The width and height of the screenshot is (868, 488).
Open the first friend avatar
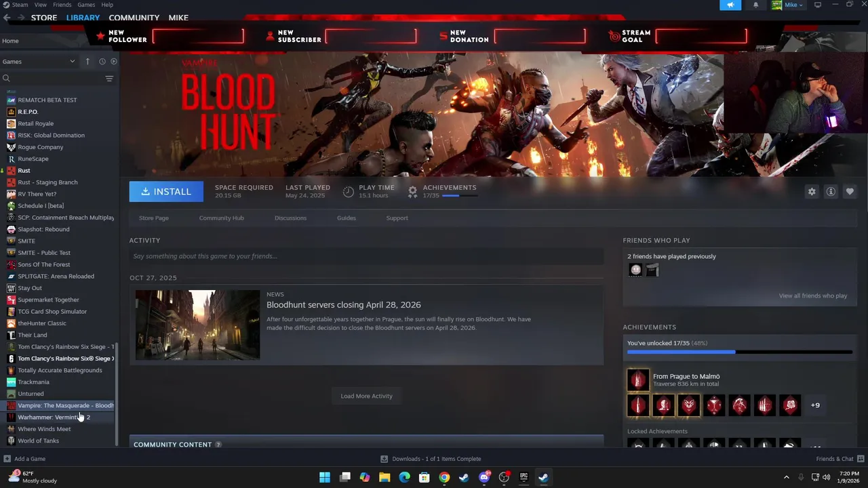pyautogui.click(x=635, y=270)
